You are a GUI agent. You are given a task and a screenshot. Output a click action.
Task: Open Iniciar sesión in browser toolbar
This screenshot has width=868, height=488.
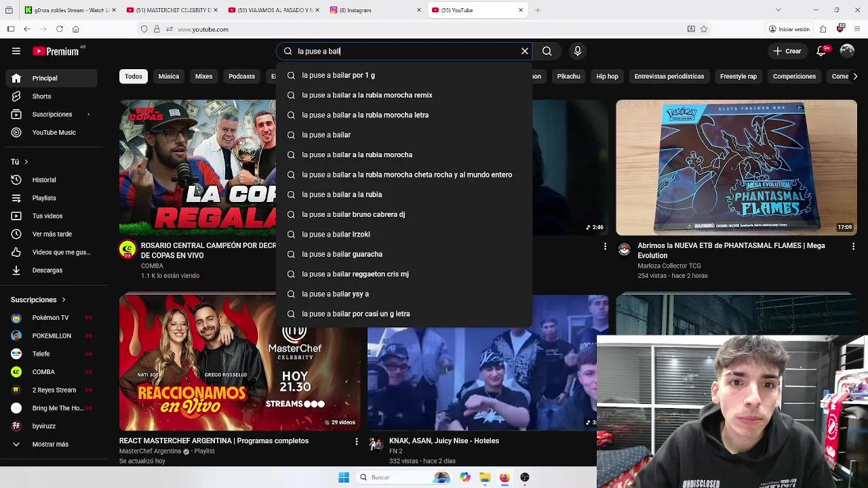pos(789,29)
